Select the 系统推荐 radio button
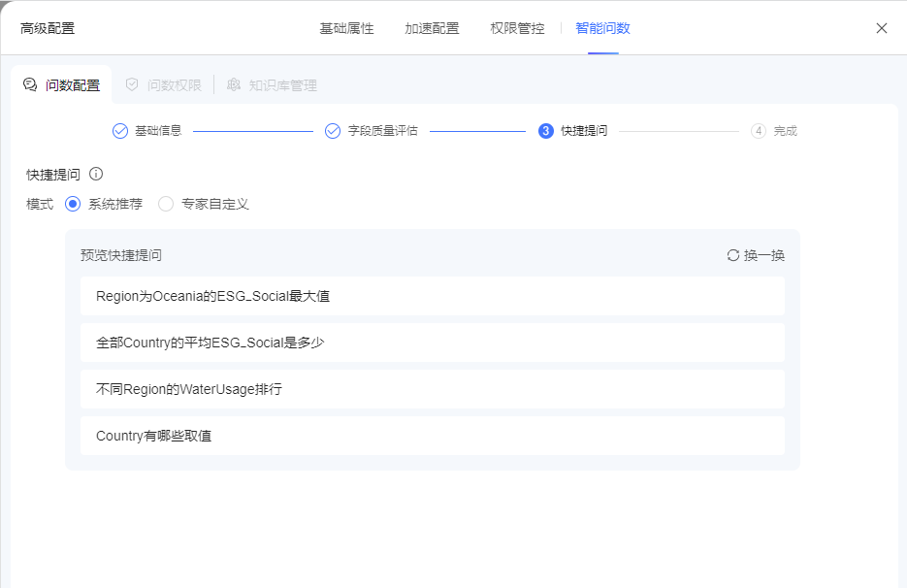The image size is (907, 588). (x=73, y=204)
